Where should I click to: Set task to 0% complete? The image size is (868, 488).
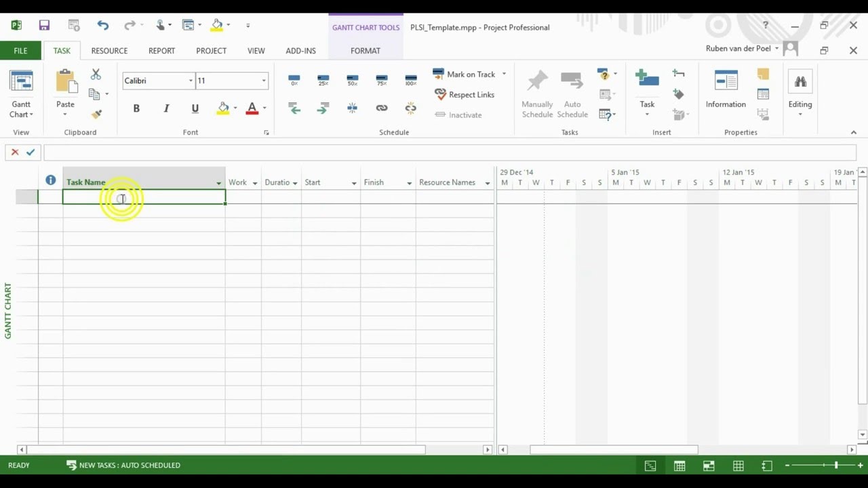[x=294, y=81]
